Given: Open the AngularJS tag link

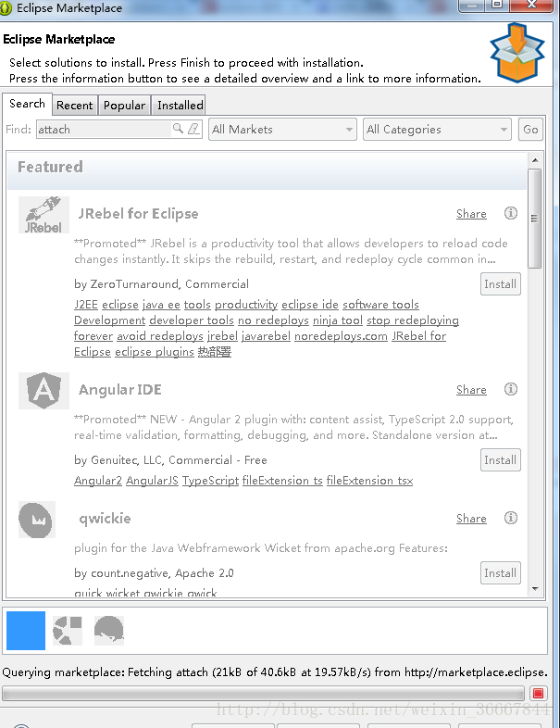Looking at the screenshot, I should [152, 481].
